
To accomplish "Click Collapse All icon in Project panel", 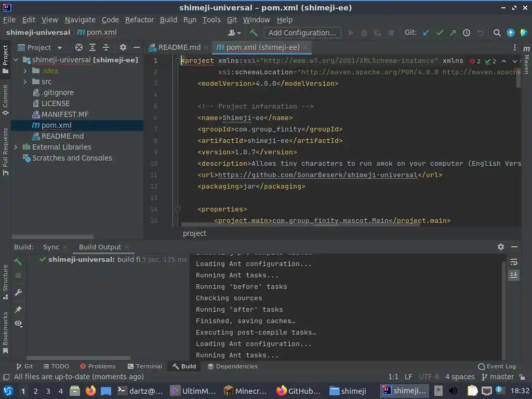I will pyautogui.click(x=106, y=47).
